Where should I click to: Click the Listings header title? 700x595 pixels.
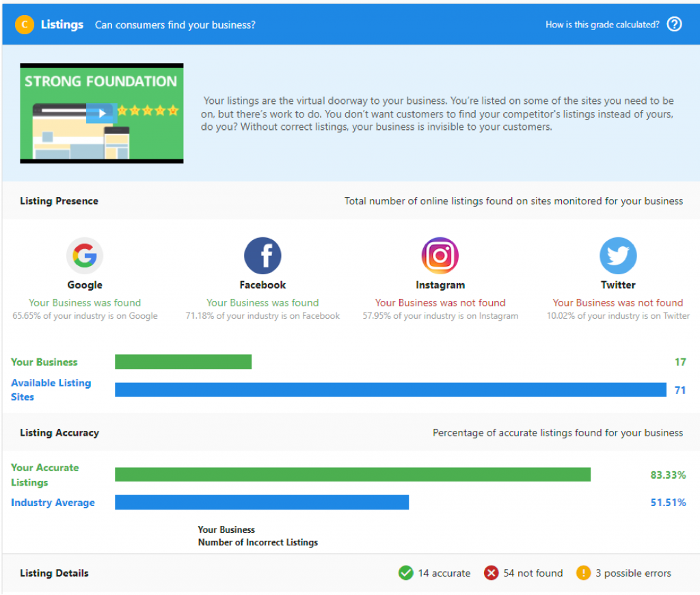[62, 25]
